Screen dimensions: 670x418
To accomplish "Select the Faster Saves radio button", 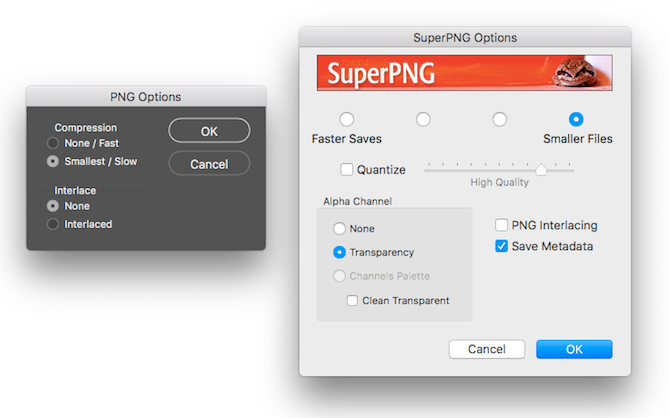I will pyautogui.click(x=347, y=119).
